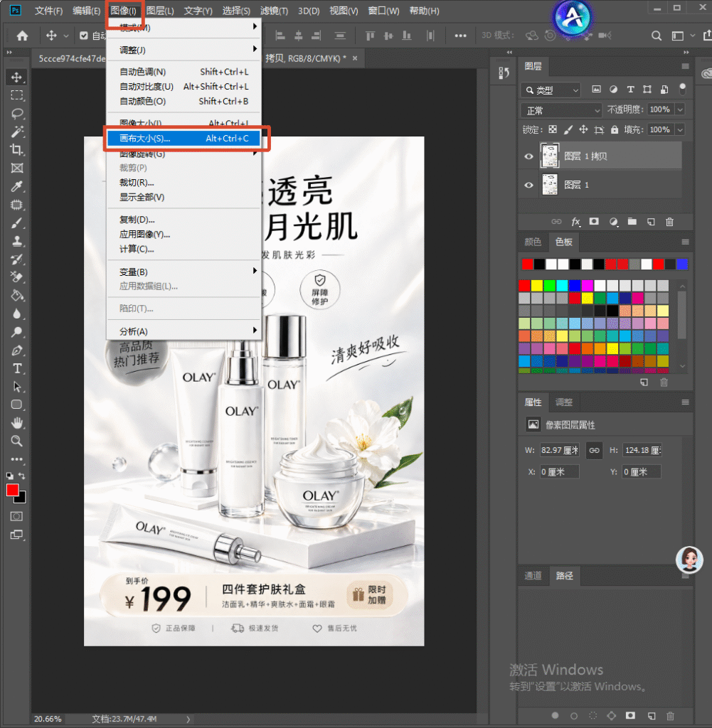This screenshot has width=712, height=728.
Task: Toggle lock transparent pixels
Action: (553, 129)
